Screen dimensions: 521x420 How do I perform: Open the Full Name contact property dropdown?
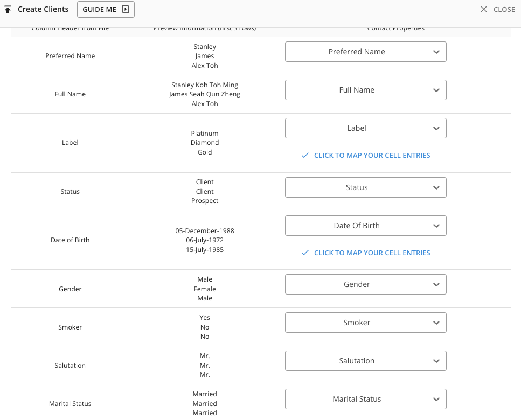pos(365,90)
